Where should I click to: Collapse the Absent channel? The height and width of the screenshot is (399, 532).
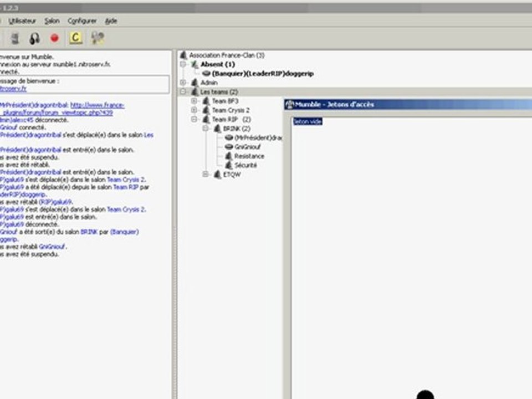pyautogui.click(x=183, y=64)
